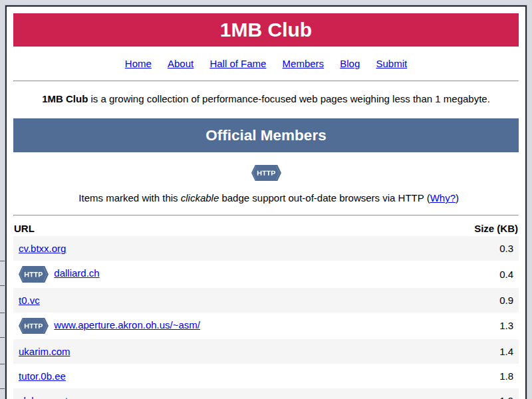Click the HTTP badge beside the aperture.akron.oh.us link
Image resolution: width=532 pixels, height=399 pixels.
[x=33, y=326]
